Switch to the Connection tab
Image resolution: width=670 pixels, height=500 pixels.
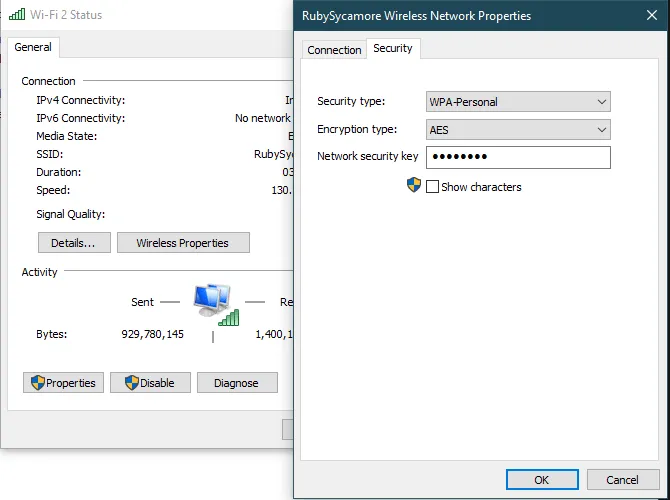point(334,50)
